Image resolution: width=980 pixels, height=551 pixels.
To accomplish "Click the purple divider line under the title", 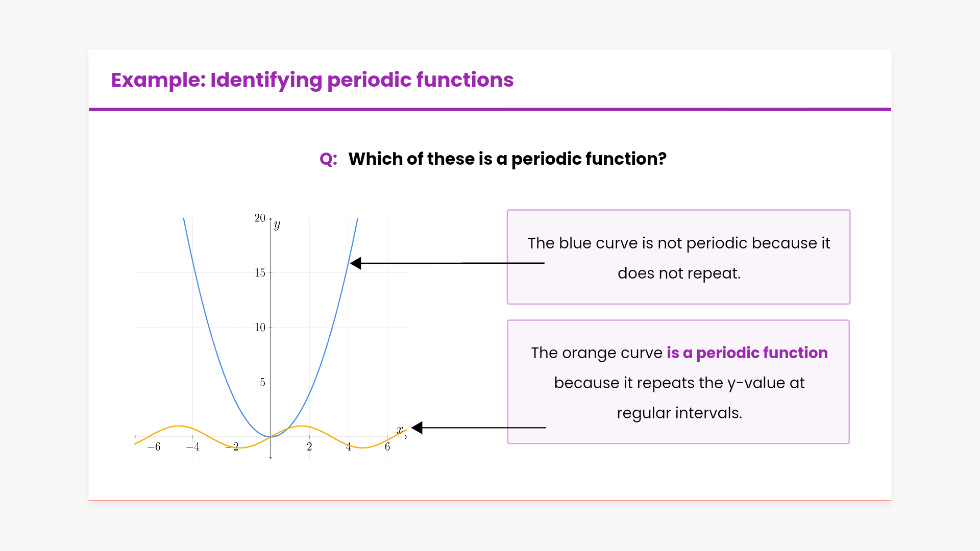I will pos(490,109).
